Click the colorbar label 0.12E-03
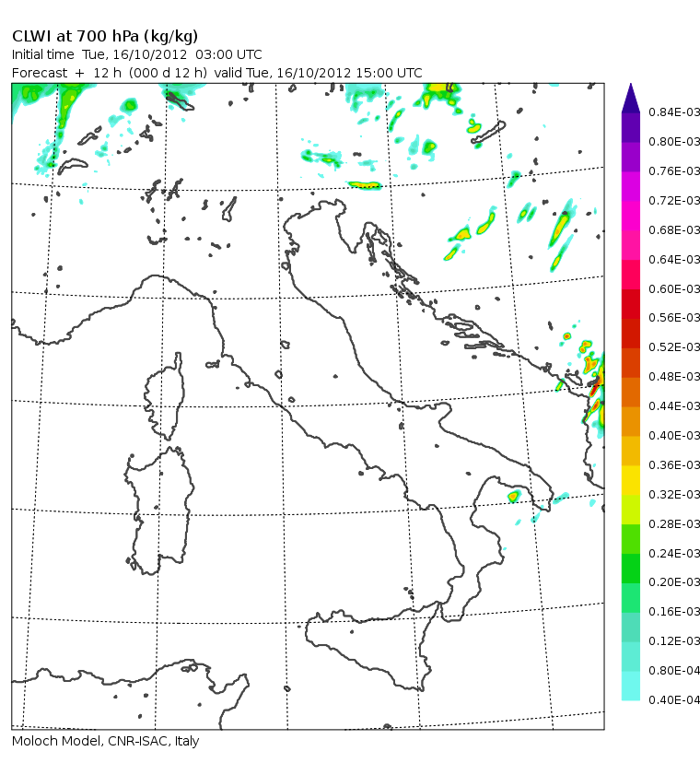The width and height of the screenshot is (700, 763). [x=674, y=640]
